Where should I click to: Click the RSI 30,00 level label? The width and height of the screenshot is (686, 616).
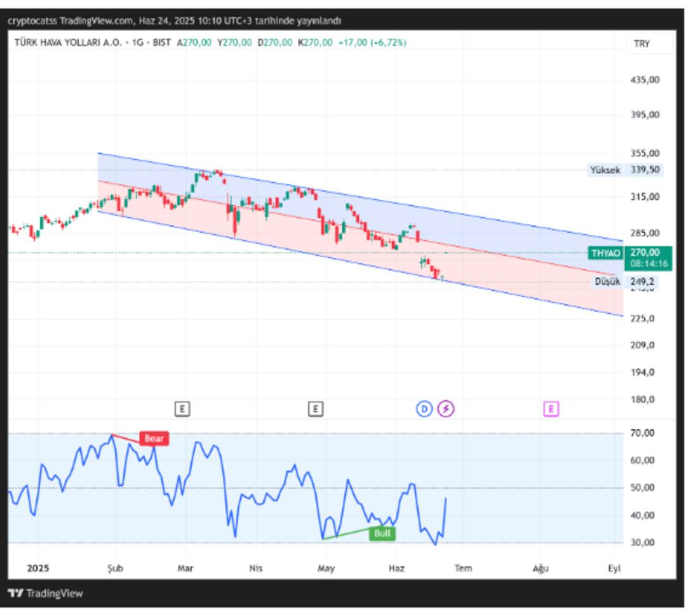tap(642, 542)
